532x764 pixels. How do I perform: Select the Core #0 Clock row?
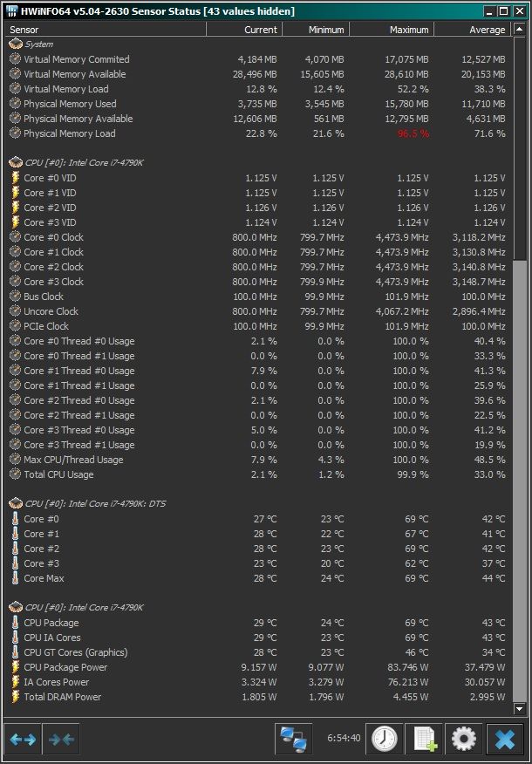click(x=258, y=237)
